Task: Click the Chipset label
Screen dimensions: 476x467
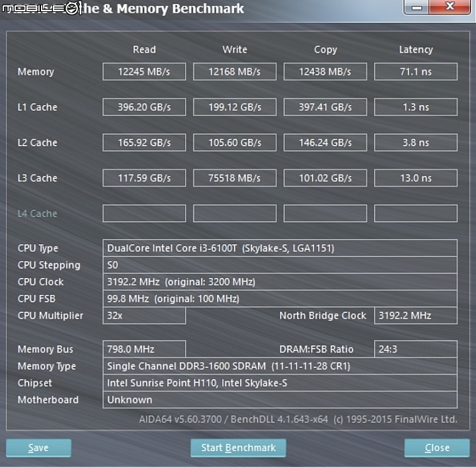Action: tap(35, 383)
